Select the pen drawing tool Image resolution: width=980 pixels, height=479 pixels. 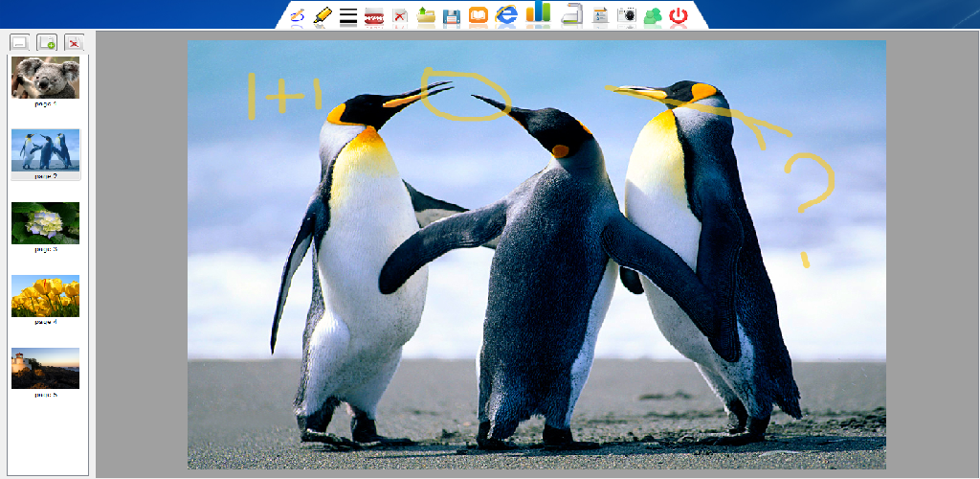(x=298, y=15)
